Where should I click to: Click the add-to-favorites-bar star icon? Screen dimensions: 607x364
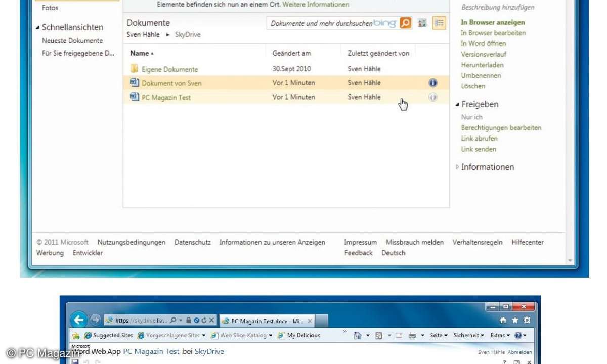pyautogui.click(x=76, y=335)
